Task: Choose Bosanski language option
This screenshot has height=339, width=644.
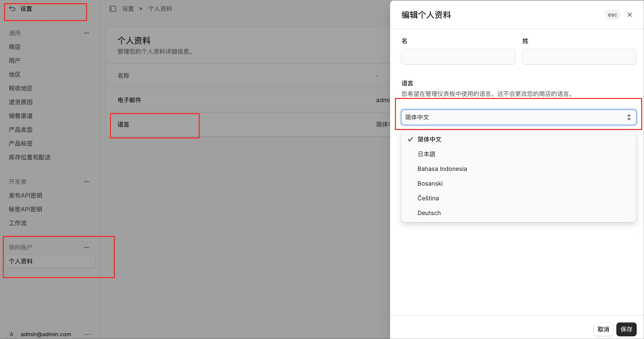Action: [x=519, y=184]
